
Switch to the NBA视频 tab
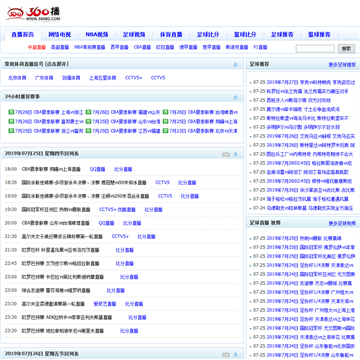click(x=97, y=35)
